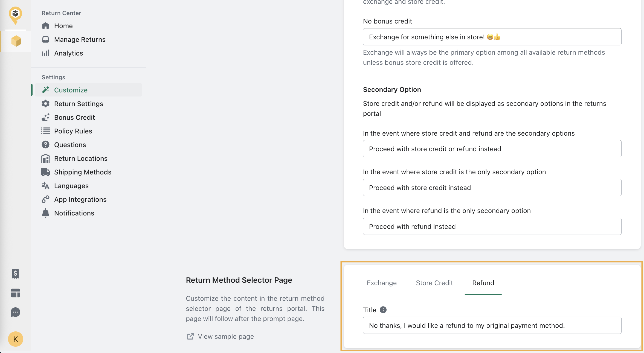Open the layout template icon in left rail

point(16,293)
